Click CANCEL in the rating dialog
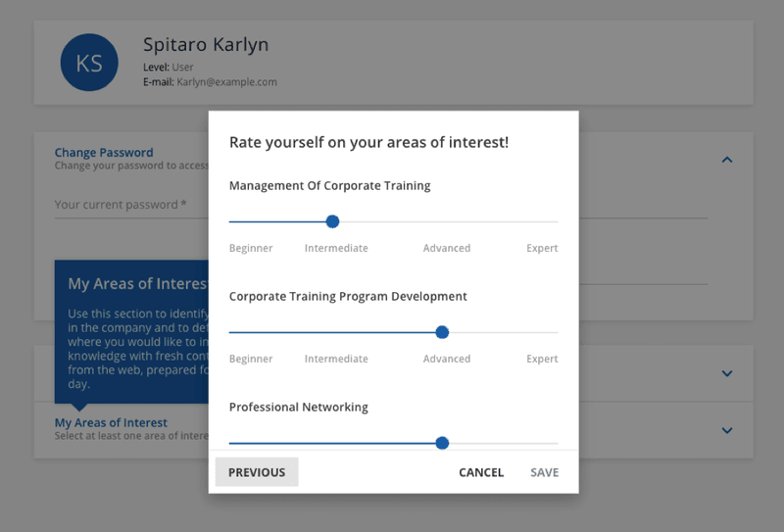784x532 pixels. click(481, 472)
